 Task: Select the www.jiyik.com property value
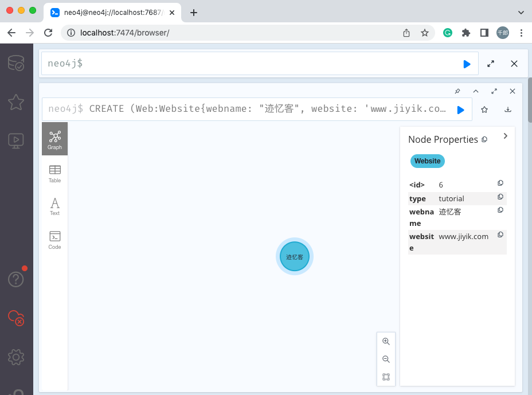(x=463, y=237)
